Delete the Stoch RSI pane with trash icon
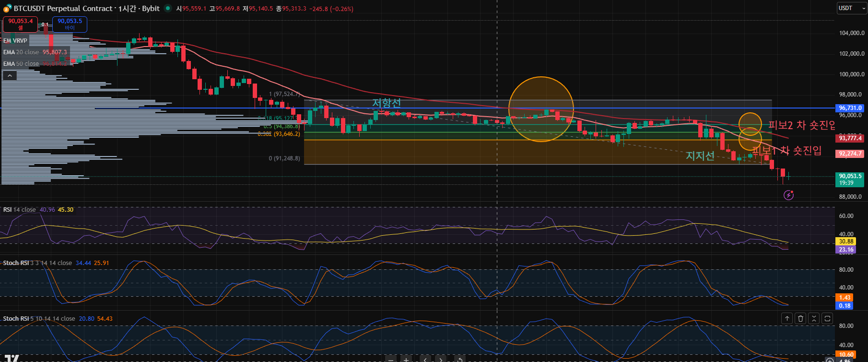The image size is (868, 362). (800, 318)
